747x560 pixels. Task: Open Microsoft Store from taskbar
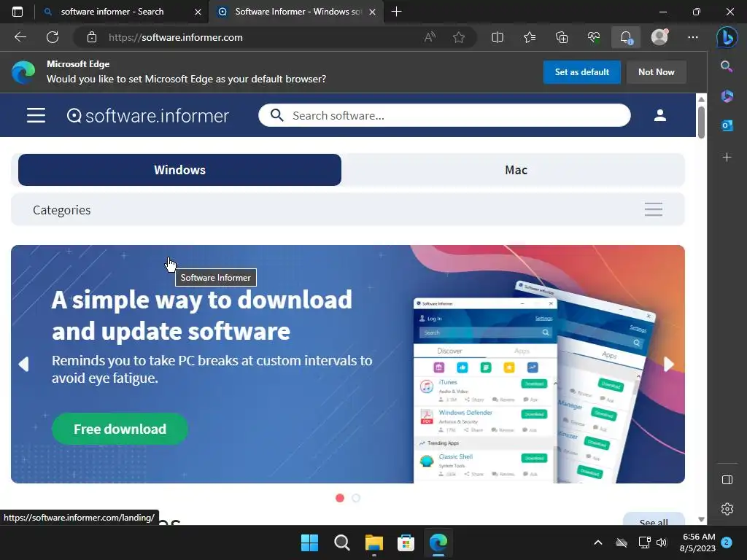[406, 542]
